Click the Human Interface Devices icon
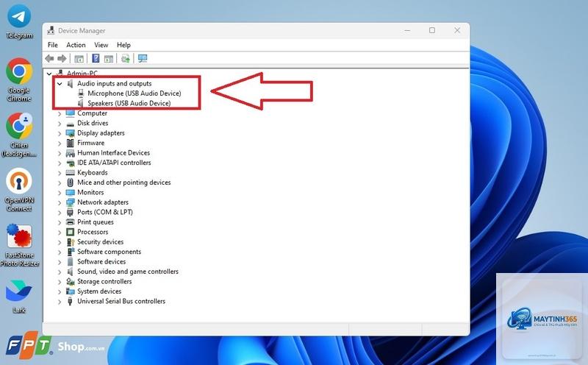588x365 pixels. 70,153
